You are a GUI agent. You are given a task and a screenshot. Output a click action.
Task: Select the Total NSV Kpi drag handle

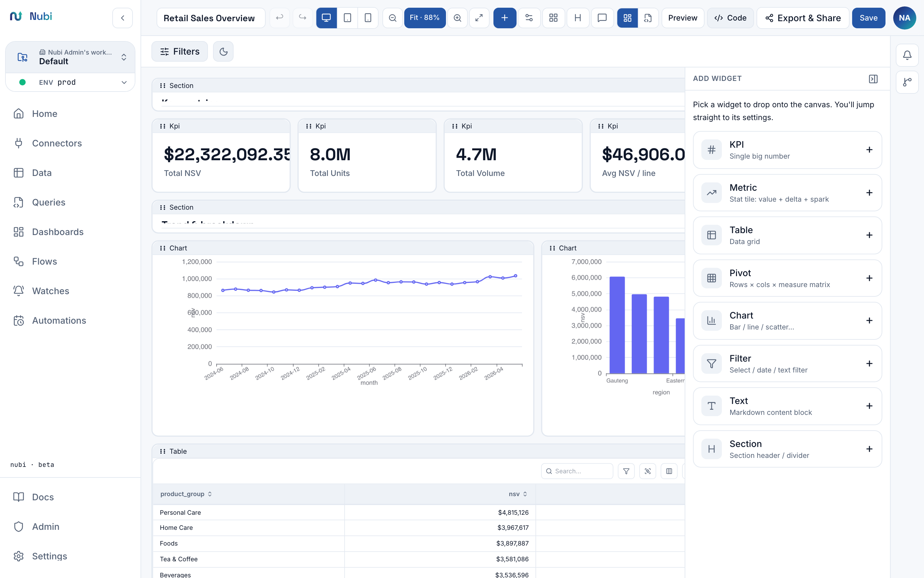(x=163, y=126)
